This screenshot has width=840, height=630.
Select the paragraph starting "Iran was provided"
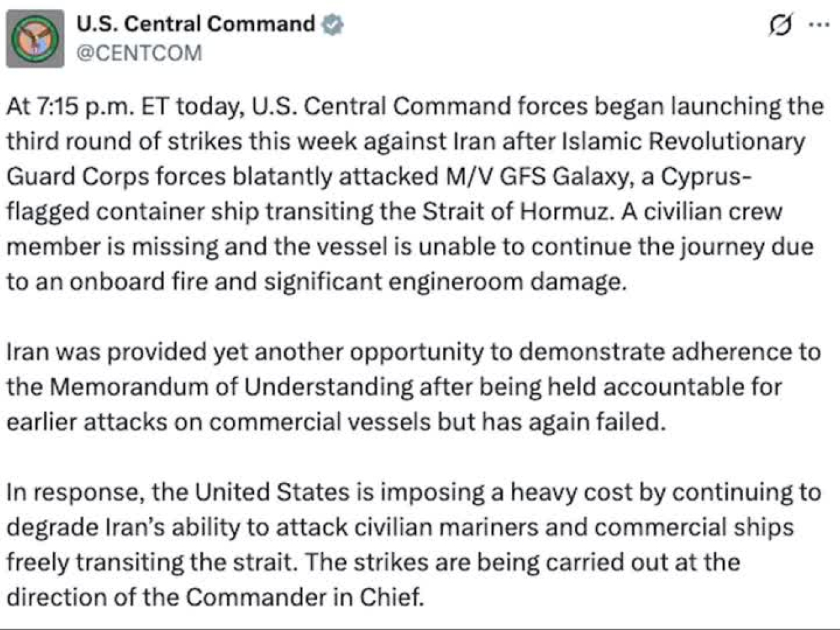[x=413, y=387]
